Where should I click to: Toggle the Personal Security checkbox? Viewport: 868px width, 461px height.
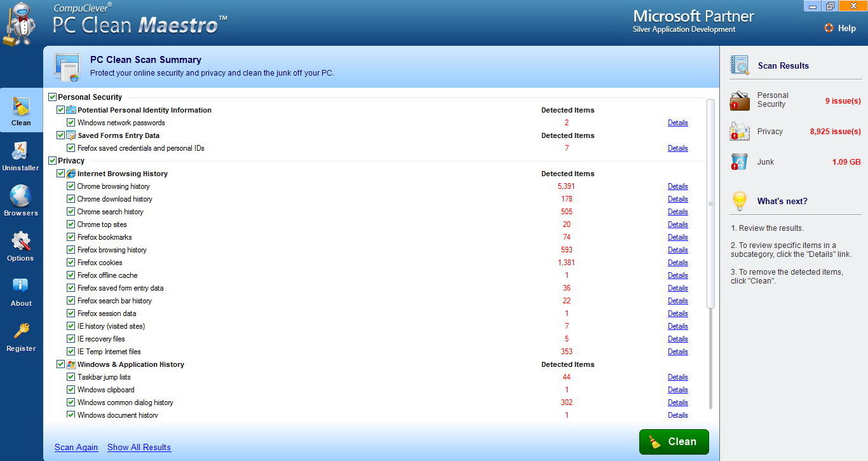(x=52, y=97)
